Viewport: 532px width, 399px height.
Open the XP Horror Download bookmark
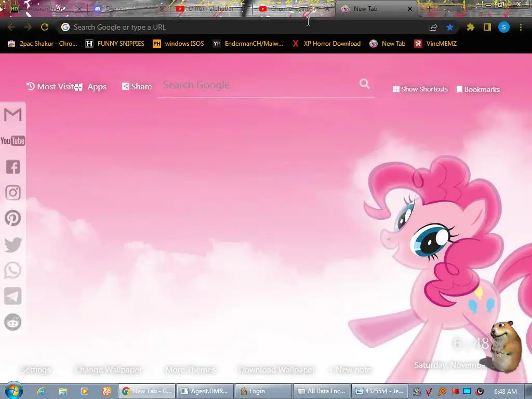pyautogui.click(x=326, y=44)
